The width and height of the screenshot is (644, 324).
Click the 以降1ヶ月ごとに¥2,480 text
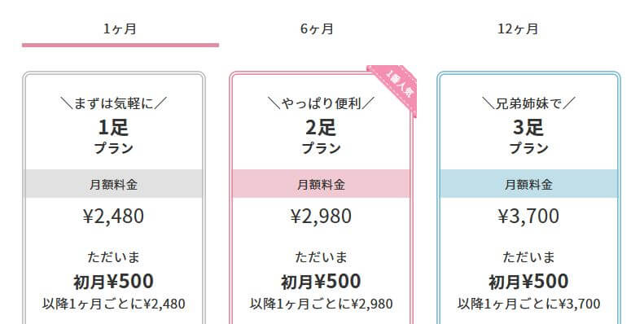coord(114,304)
